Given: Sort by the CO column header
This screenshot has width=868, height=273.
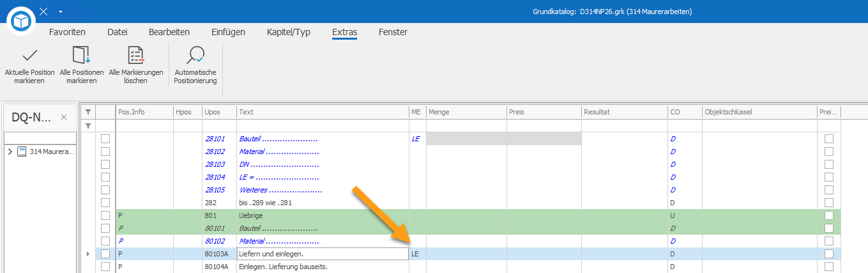Looking at the screenshot, I should (685, 112).
